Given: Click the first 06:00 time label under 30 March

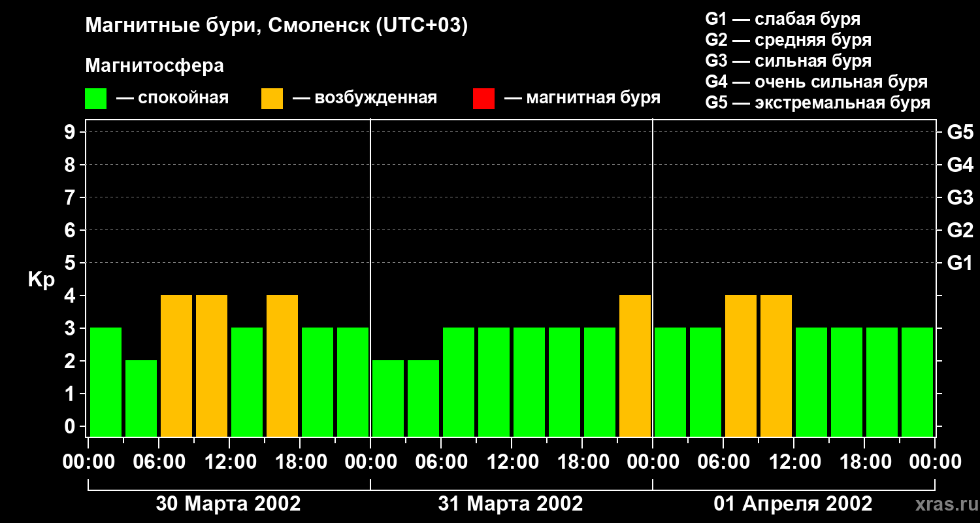Looking at the screenshot, I should coord(157,462).
